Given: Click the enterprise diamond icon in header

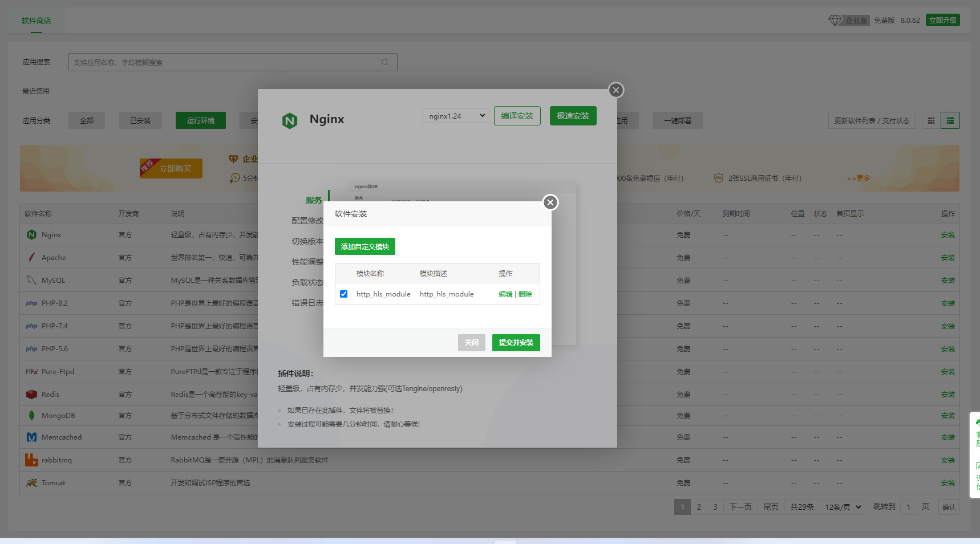Looking at the screenshot, I should (835, 21).
